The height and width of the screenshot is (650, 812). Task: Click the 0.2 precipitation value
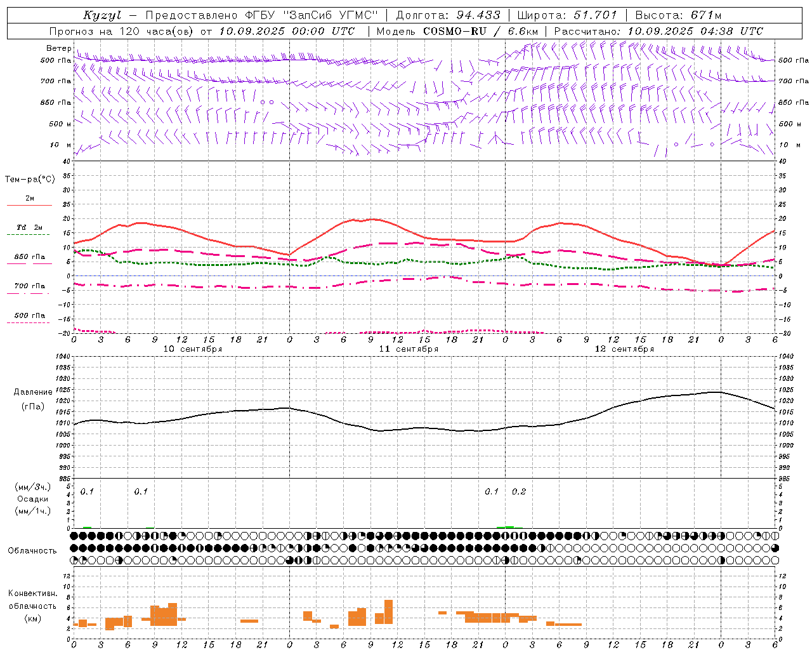tap(519, 491)
